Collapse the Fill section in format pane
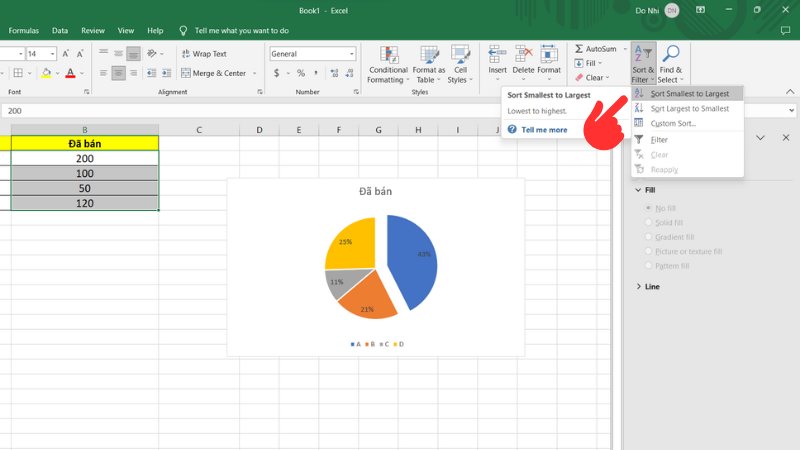 649,189
